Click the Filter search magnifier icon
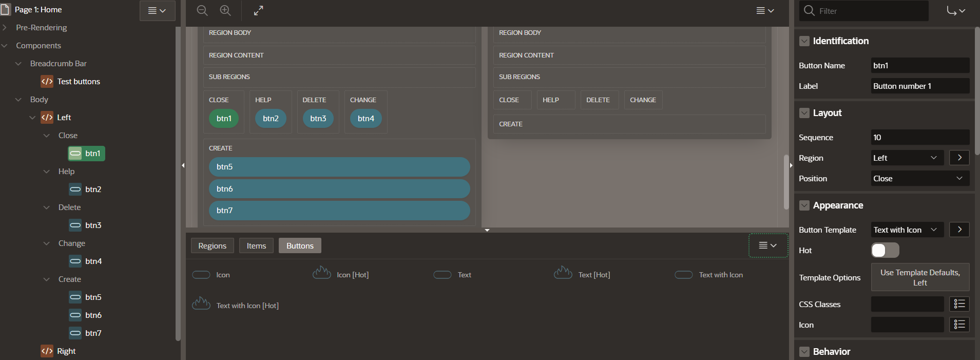This screenshot has height=360, width=980. pos(809,11)
